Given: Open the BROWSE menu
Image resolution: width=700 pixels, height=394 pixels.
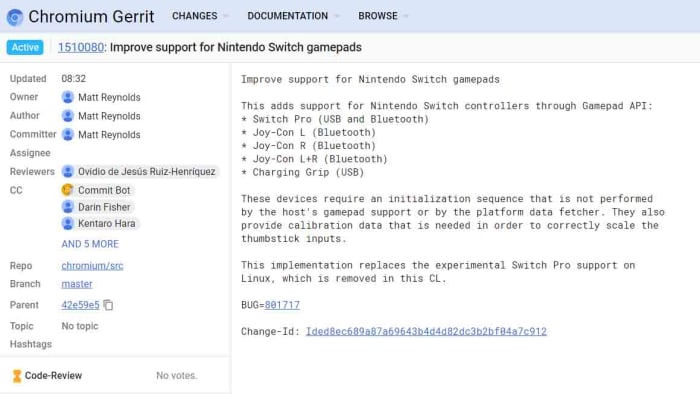Looking at the screenshot, I should 378,16.
